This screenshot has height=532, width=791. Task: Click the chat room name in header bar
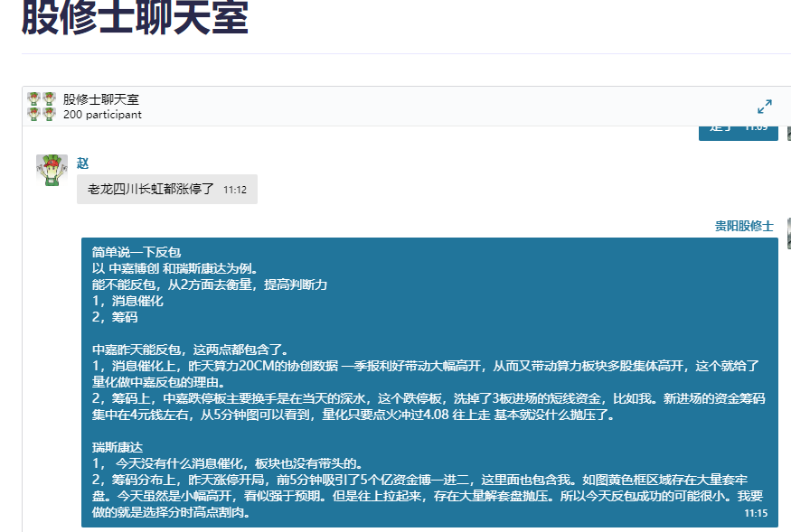tap(100, 99)
